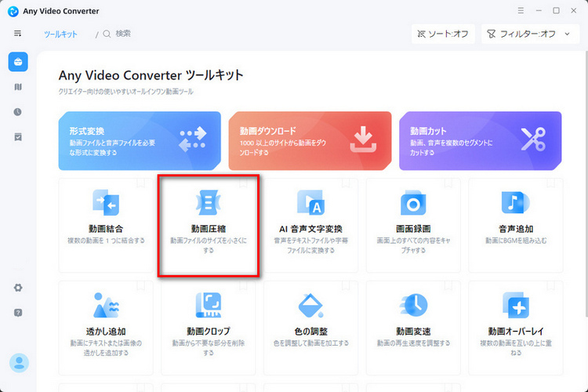
Task: Bookmark the 画面録画 tool card
Action: 448,183
